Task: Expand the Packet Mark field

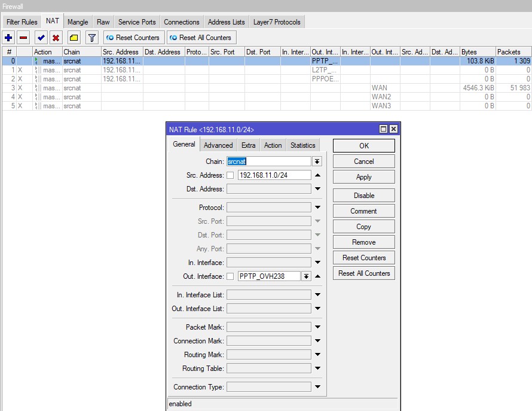Action: [317, 327]
